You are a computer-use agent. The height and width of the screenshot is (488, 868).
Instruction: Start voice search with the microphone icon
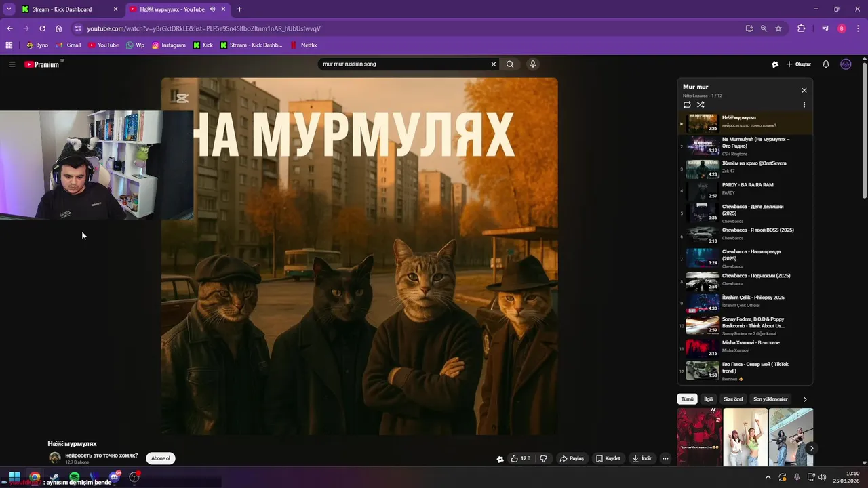point(533,64)
